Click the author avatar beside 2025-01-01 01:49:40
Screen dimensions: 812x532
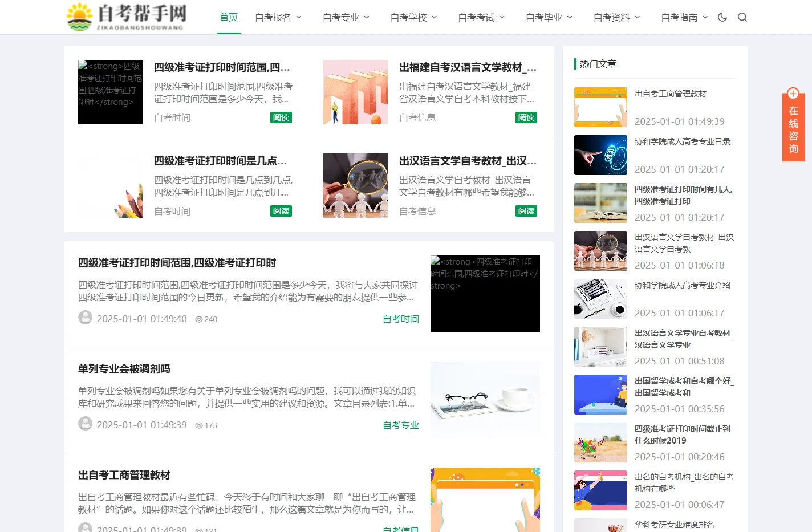(86, 318)
